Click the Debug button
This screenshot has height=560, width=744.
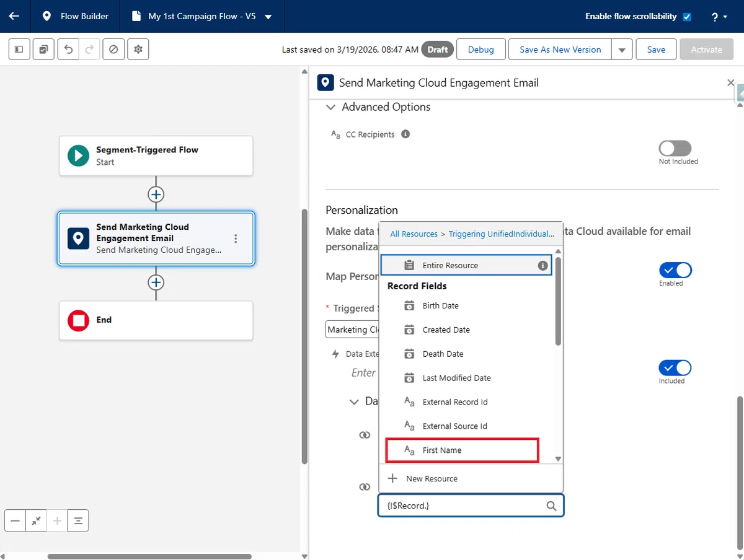[480, 50]
